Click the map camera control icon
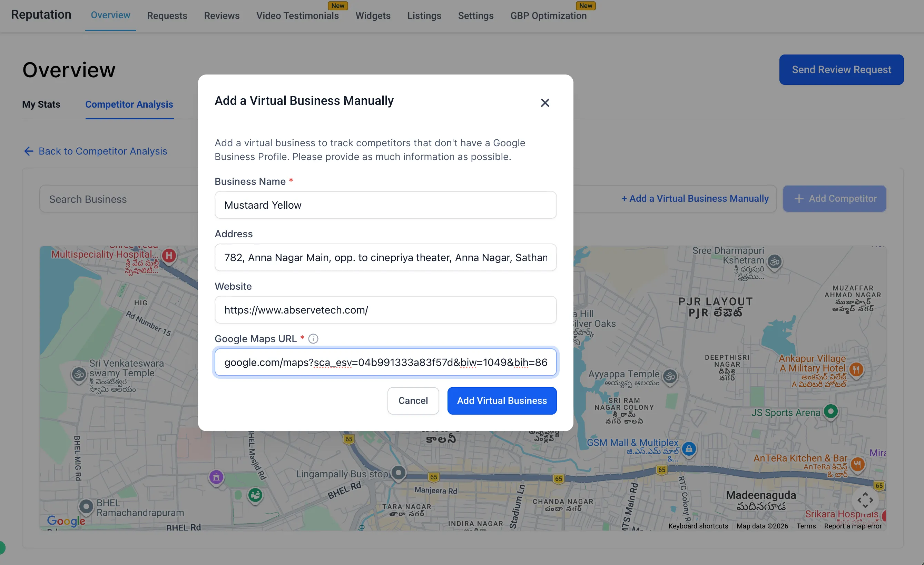The width and height of the screenshot is (924, 565). pos(865,500)
